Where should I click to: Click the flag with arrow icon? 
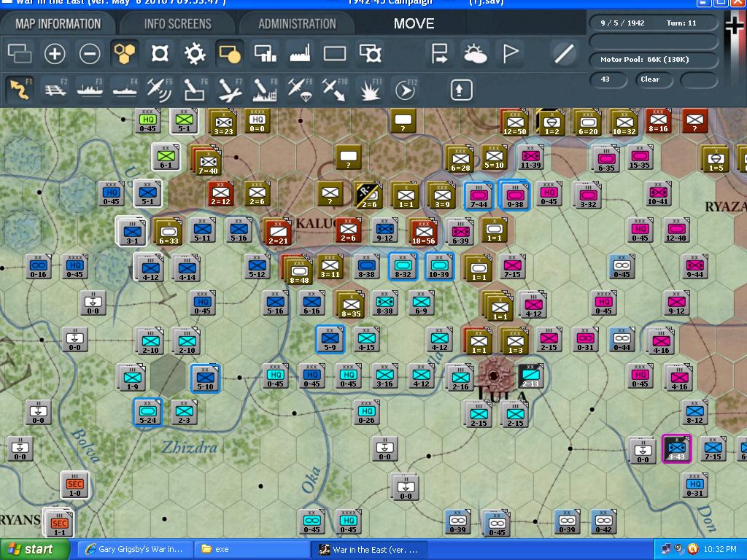coord(439,53)
